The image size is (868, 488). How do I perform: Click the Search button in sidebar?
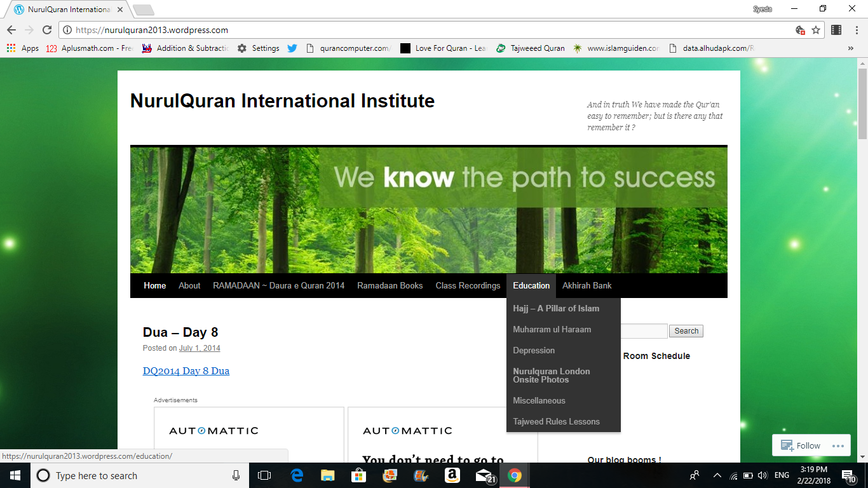click(x=686, y=331)
